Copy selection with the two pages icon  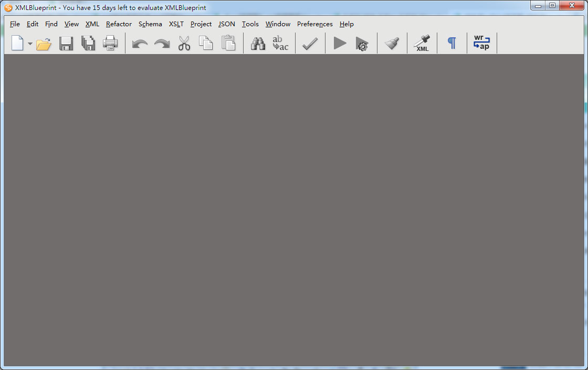(x=206, y=43)
